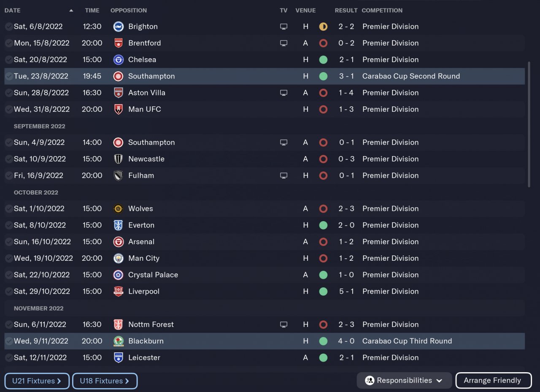Click the Wolves club badge icon
Image resolution: width=540 pixels, height=392 pixels.
[x=119, y=208]
